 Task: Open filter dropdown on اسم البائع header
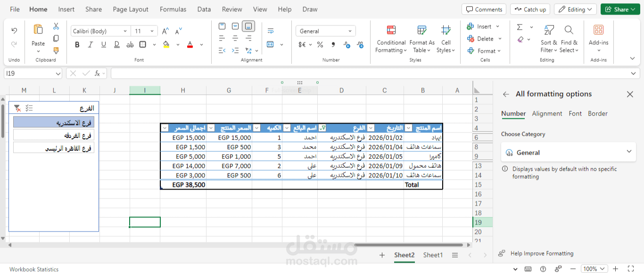(287, 128)
